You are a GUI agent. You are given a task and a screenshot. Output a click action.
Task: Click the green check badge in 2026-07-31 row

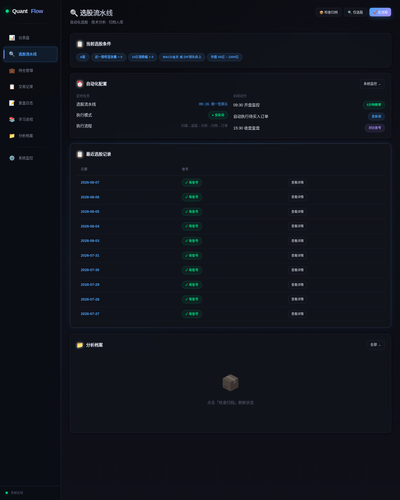coord(192,256)
